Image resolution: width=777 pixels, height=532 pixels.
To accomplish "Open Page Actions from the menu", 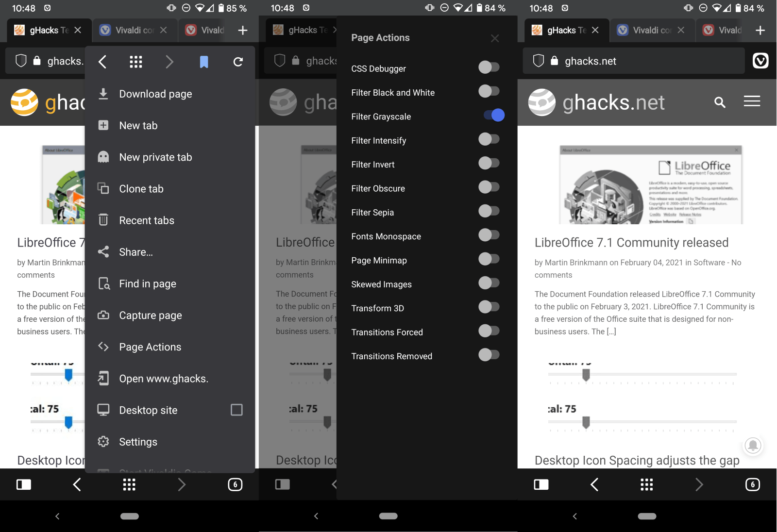I will pos(170,347).
